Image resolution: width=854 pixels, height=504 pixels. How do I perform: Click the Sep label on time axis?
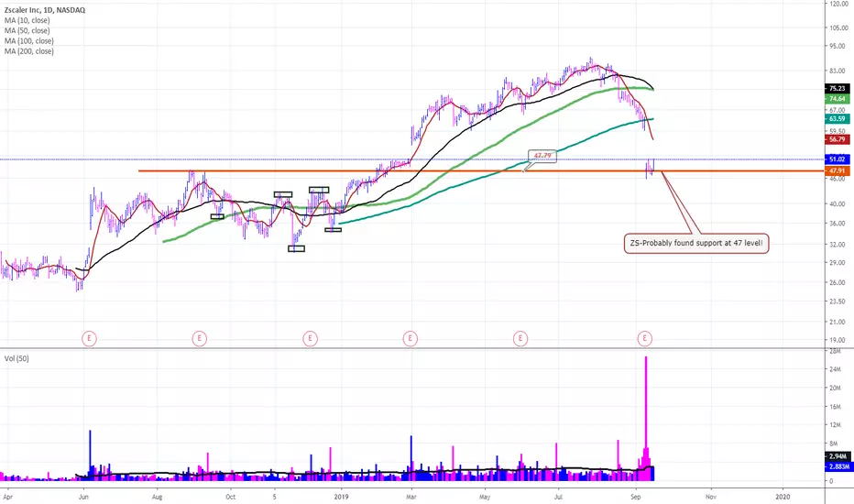636,497
